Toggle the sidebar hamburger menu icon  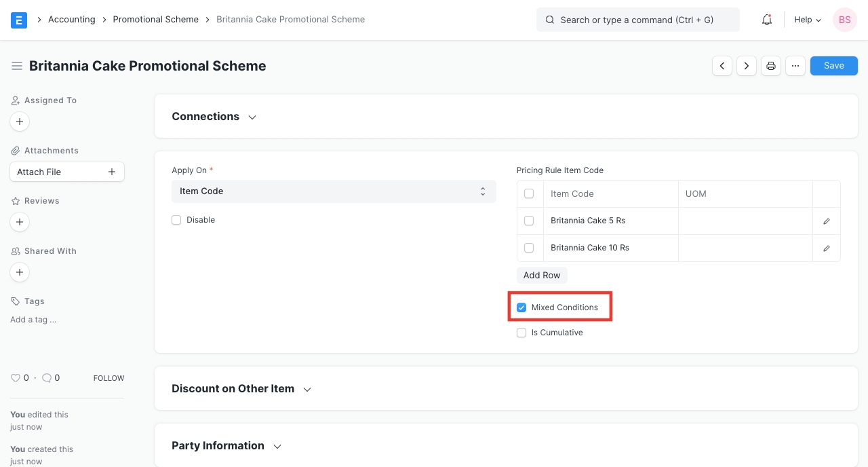[x=17, y=66]
